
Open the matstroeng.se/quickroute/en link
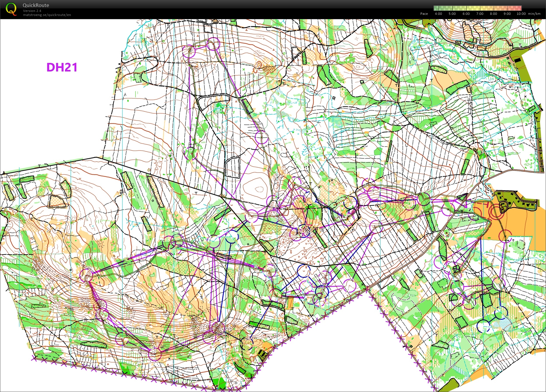[47, 15]
